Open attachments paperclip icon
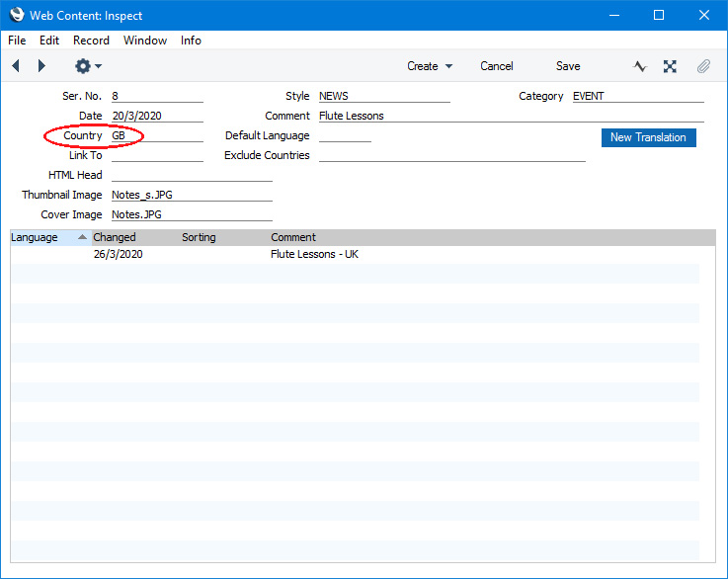The image size is (728, 579). coord(703,66)
